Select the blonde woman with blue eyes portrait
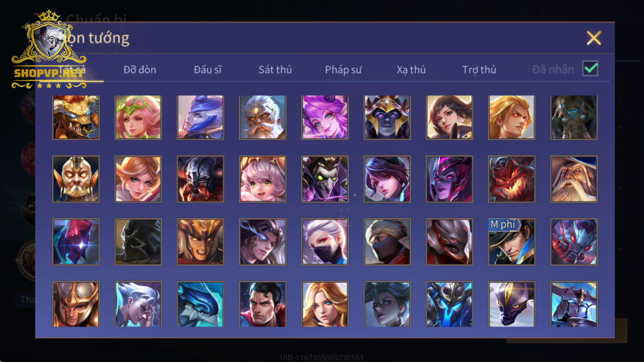The width and height of the screenshot is (644, 362). pyautogui.click(x=325, y=304)
